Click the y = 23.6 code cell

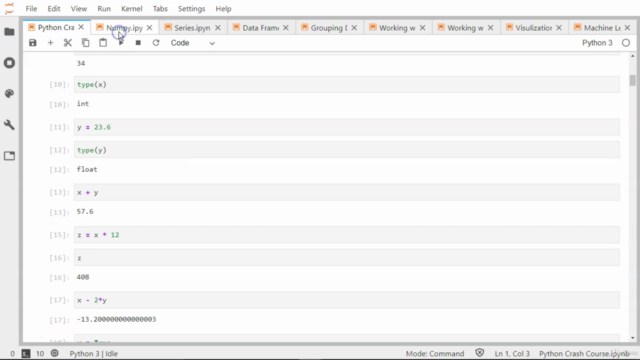(x=347, y=127)
